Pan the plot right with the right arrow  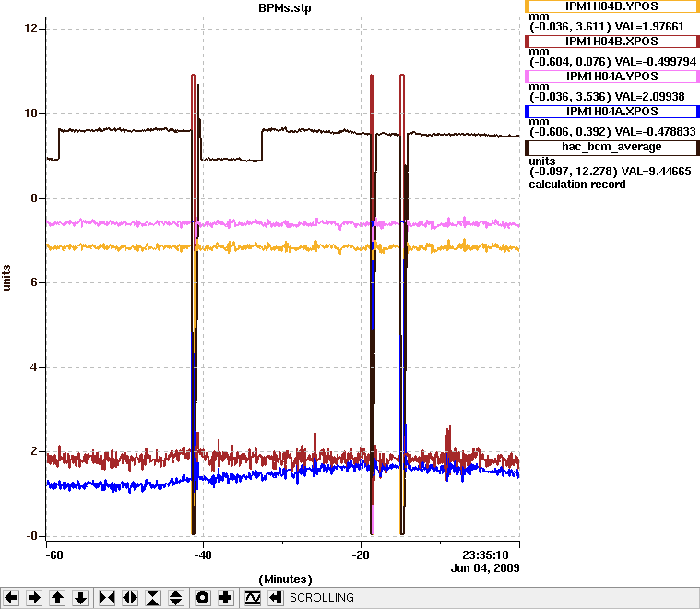click(x=34, y=597)
